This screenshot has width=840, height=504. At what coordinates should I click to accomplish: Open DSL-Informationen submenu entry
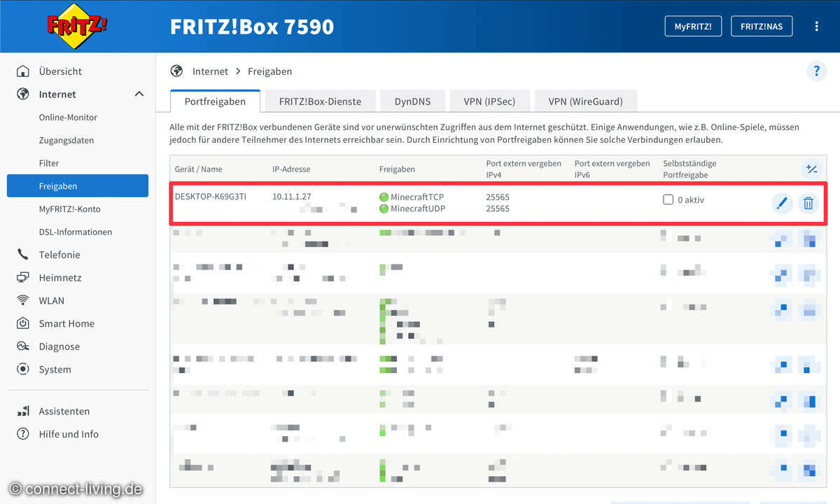pyautogui.click(x=76, y=232)
